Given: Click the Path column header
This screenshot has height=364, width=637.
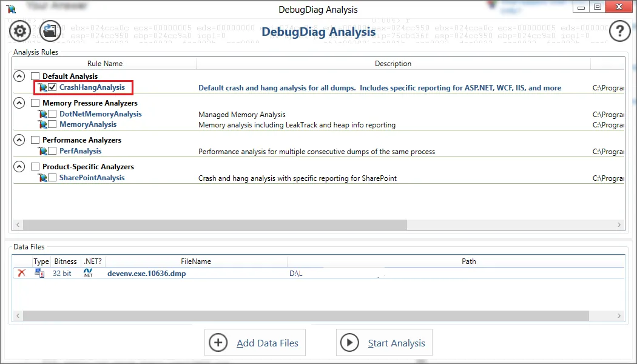Looking at the screenshot, I should click(x=468, y=261).
